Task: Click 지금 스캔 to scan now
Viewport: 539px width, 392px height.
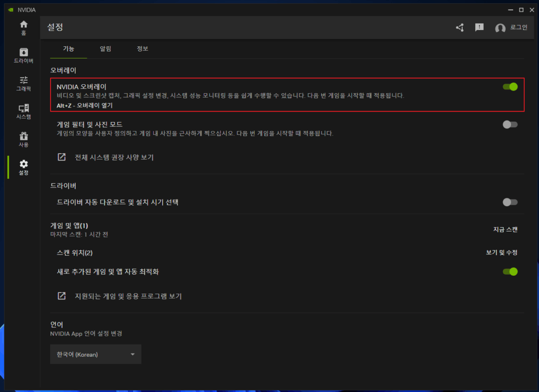Action: 505,229
